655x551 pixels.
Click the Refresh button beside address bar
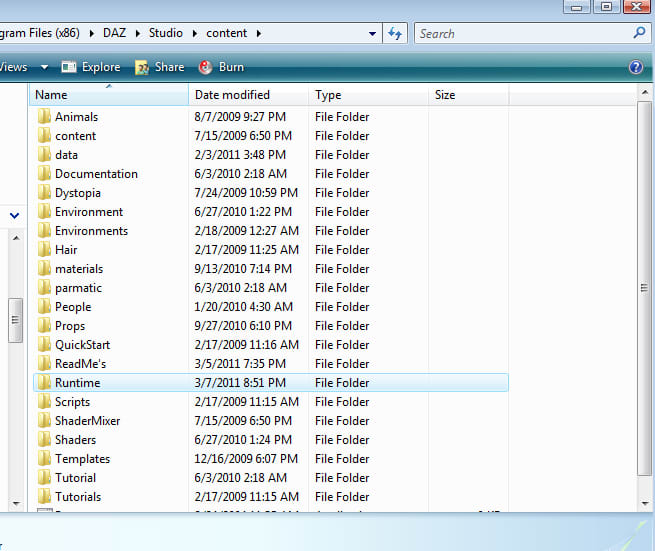click(395, 33)
